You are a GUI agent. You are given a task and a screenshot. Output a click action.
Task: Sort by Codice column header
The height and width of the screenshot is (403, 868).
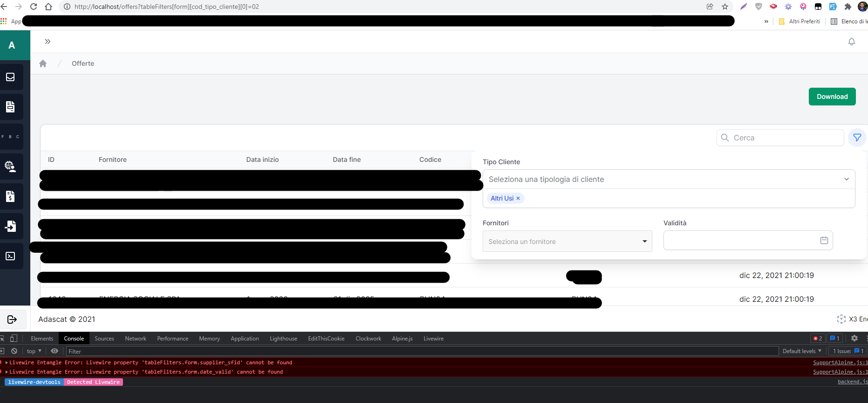coord(430,160)
